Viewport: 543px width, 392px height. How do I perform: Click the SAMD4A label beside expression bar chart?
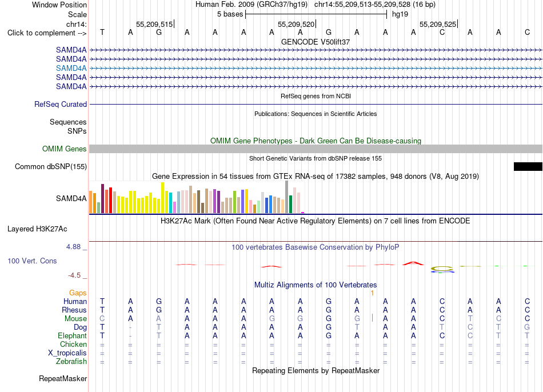coord(71,198)
